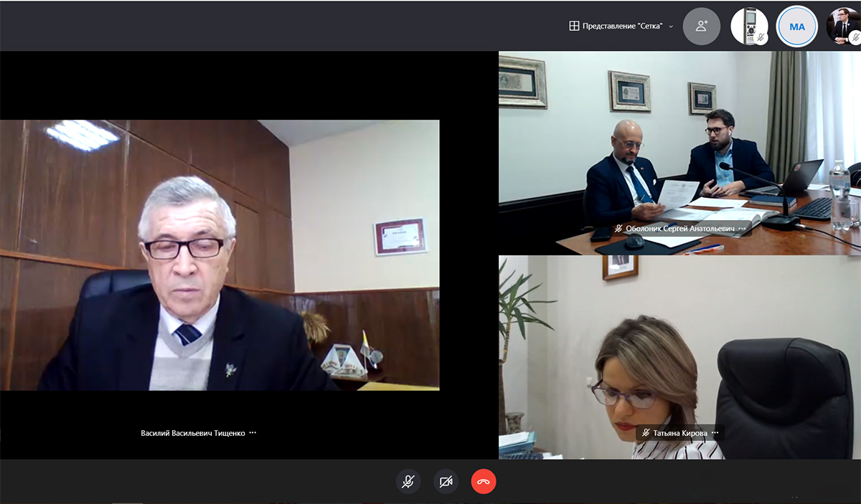861x504 pixels.
Task: Expand the view chevron after "Сетка"
Action: pos(671,27)
